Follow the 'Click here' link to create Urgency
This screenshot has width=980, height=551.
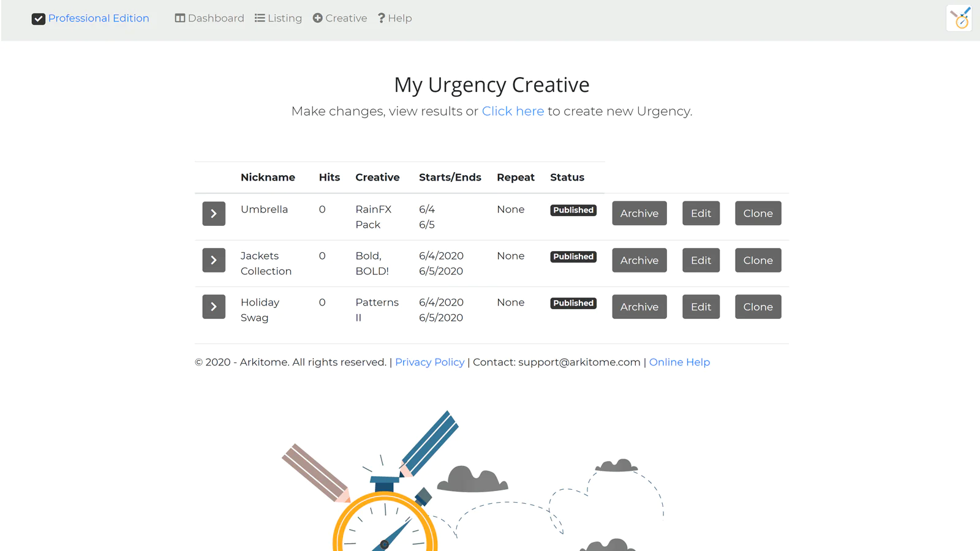coord(513,111)
